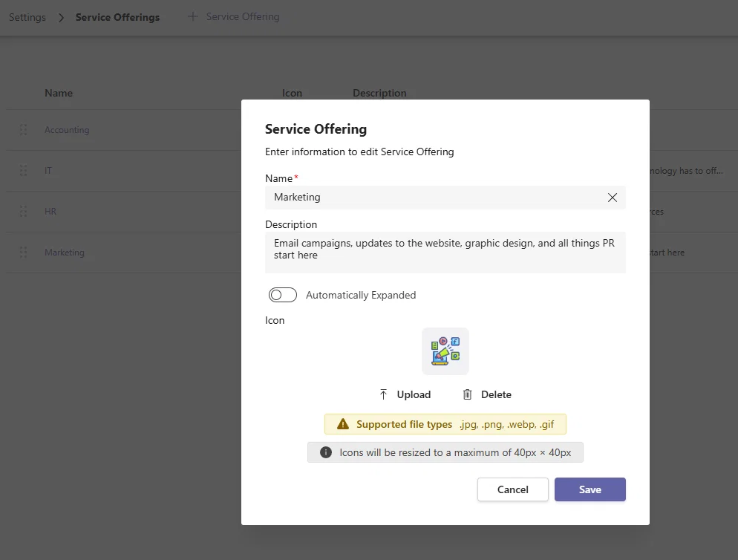Go to Settings breadcrumb
Image resolution: width=738 pixels, height=560 pixels.
tap(27, 17)
